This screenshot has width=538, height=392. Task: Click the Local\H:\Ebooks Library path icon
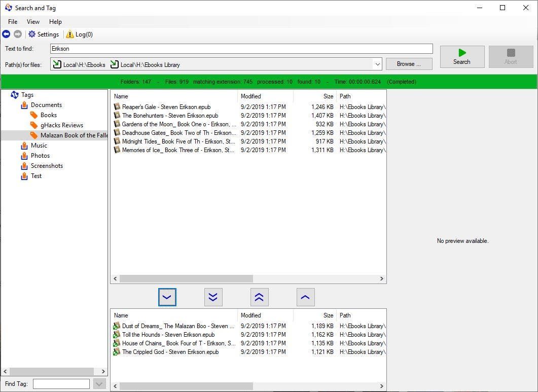pyautogui.click(x=114, y=64)
